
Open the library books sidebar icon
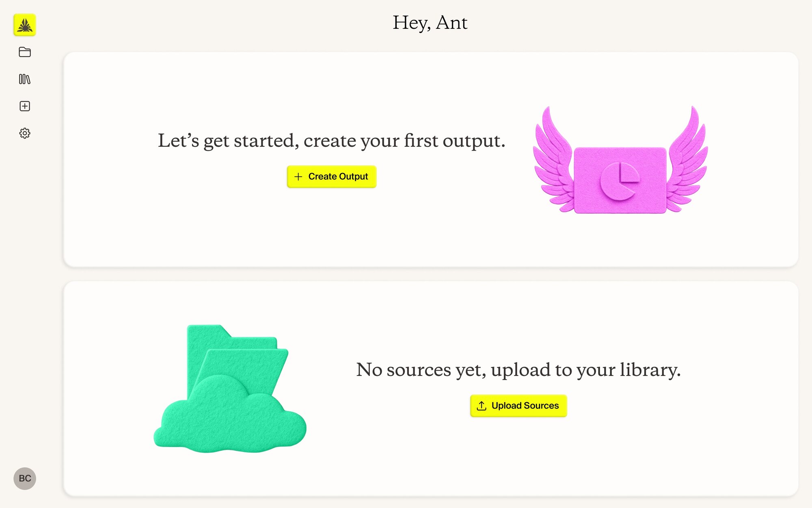click(x=25, y=79)
